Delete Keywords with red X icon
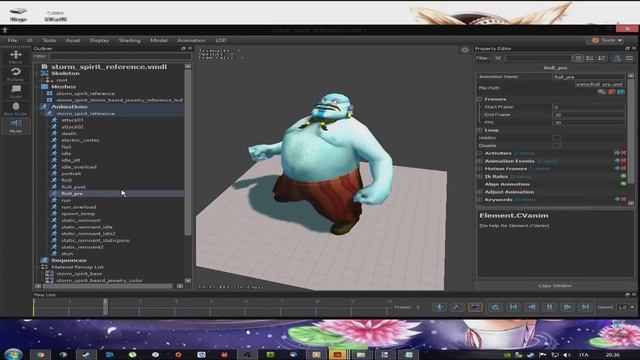This screenshot has height=360, width=640. pos(624,200)
